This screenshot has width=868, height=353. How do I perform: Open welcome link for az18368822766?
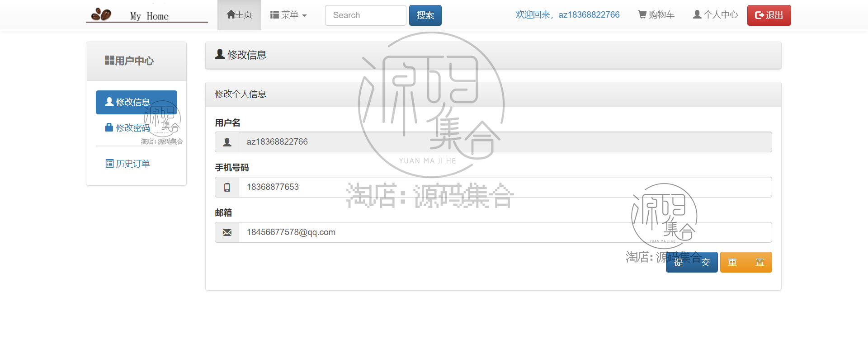[567, 15]
